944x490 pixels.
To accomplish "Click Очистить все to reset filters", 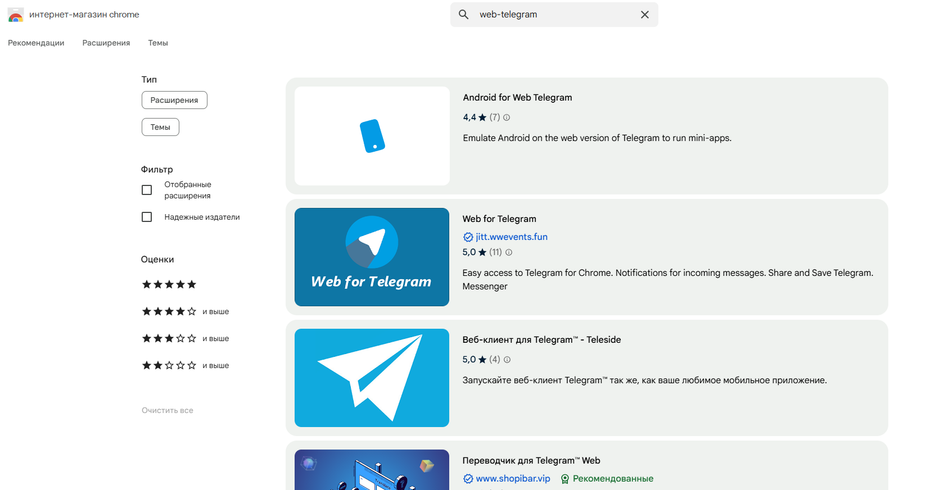I will point(167,411).
